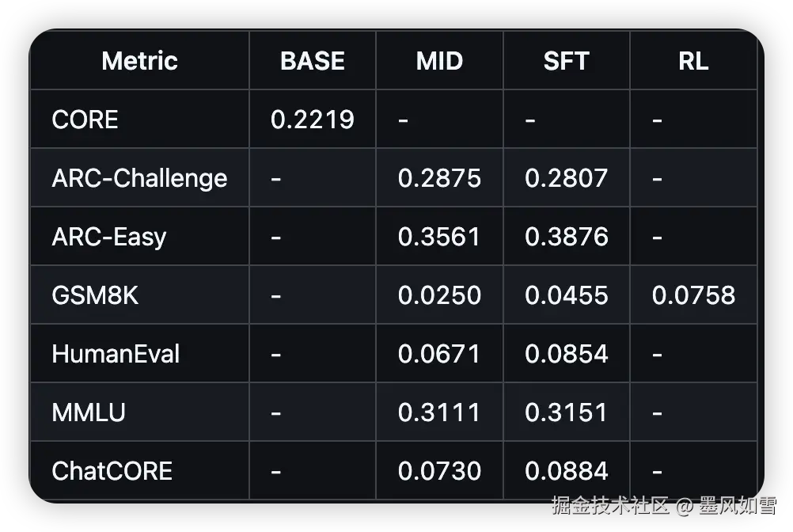The height and width of the screenshot is (532, 793).
Task: Click the ARC-Challenge MID value 0.2875
Action: pyautogui.click(x=439, y=178)
